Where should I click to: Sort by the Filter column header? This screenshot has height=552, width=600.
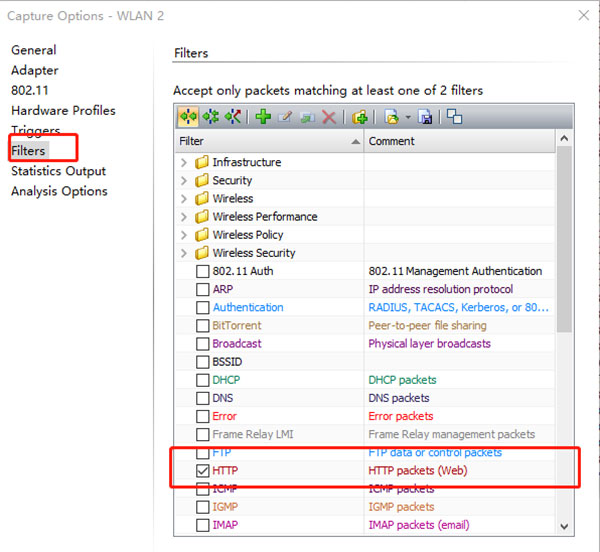[x=270, y=141]
